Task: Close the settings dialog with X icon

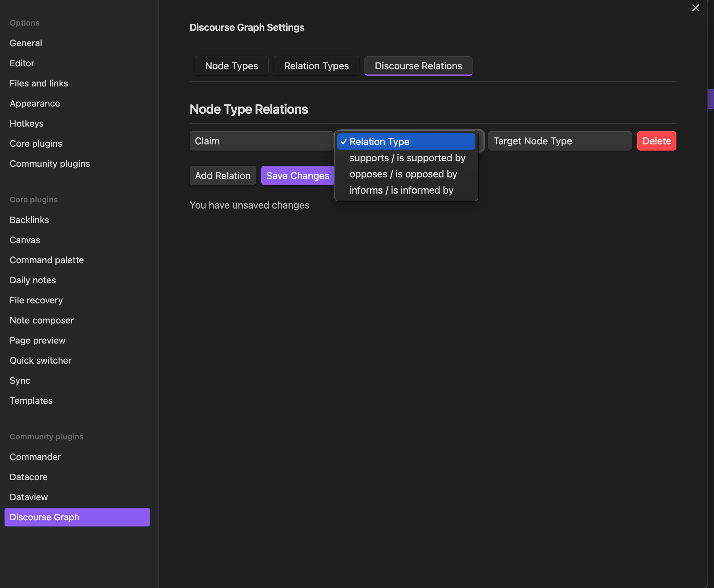Action: pyautogui.click(x=695, y=8)
